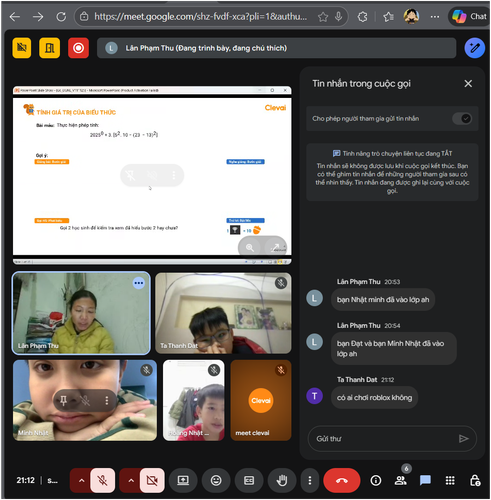This screenshot has width=491, height=500.
Task: Bookmark this page with star icon
Action: pos(323,17)
